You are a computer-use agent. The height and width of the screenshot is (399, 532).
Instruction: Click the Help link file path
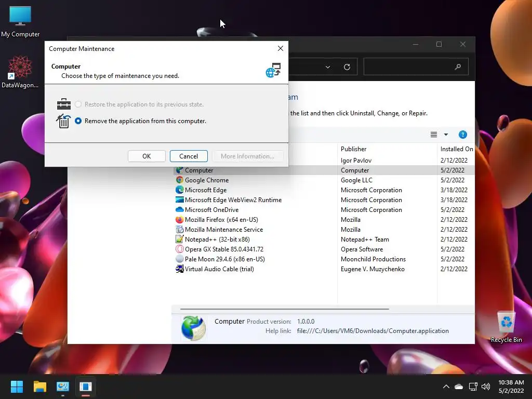click(x=373, y=331)
